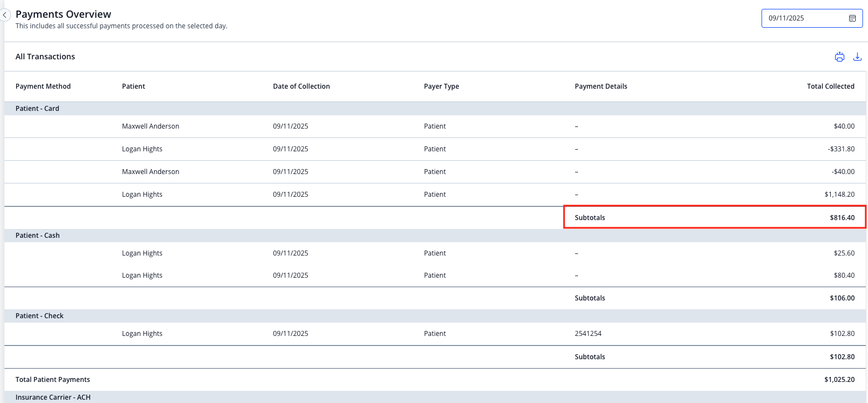Select the $80.40 amount

point(844,276)
